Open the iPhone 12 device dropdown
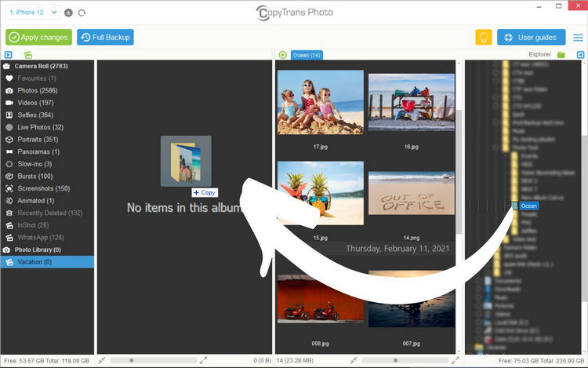 click(32, 13)
